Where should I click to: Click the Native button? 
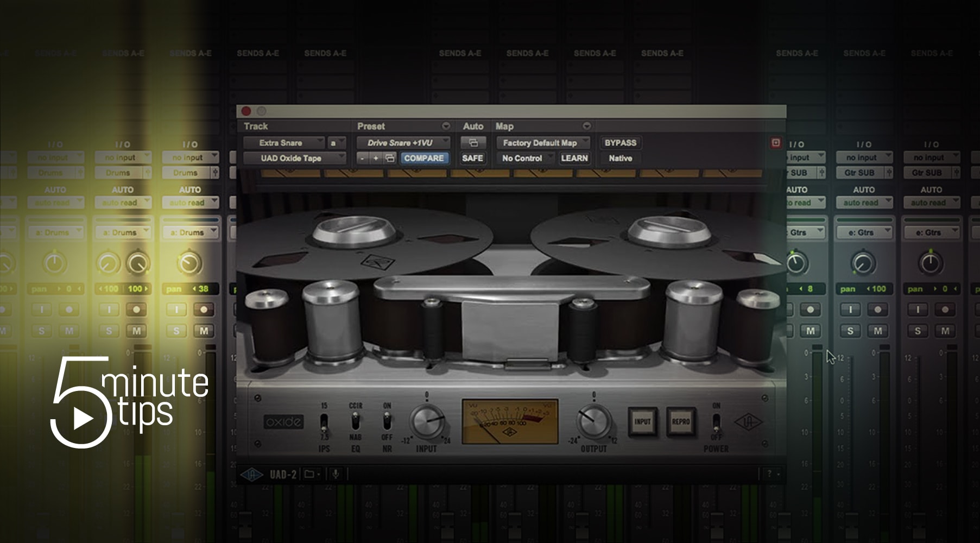click(x=620, y=158)
